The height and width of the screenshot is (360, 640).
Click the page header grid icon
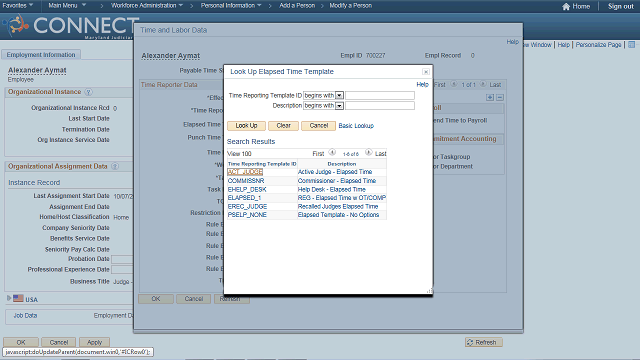(631, 45)
